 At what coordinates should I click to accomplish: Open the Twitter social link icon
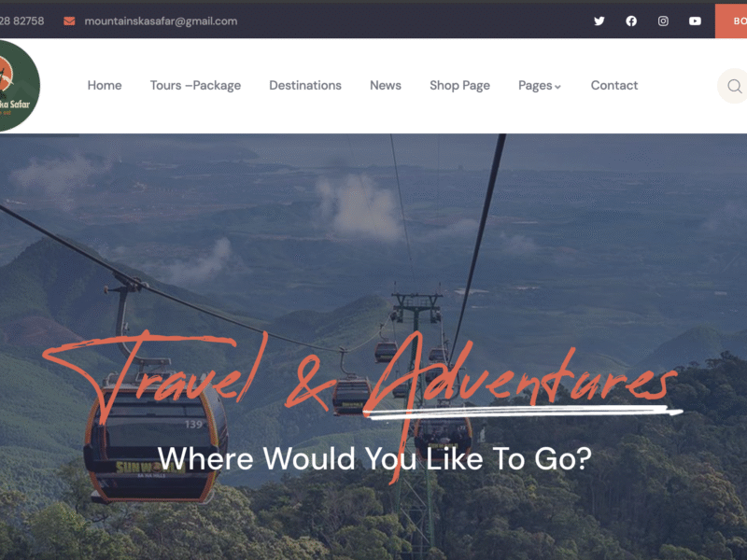(x=599, y=21)
